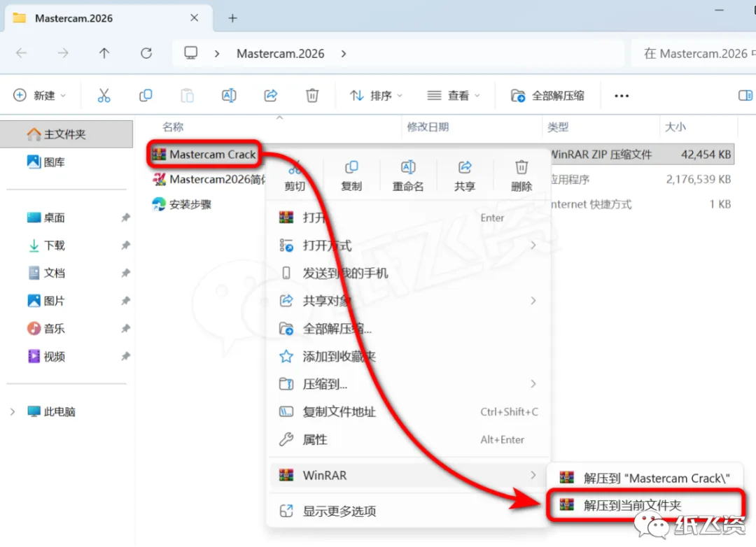Open the toolbar See more ellipsis

click(x=622, y=96)
